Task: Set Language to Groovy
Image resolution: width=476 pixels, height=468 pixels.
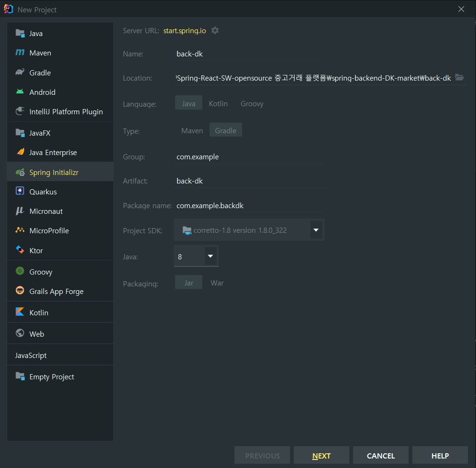Action: tap(252, 103)
